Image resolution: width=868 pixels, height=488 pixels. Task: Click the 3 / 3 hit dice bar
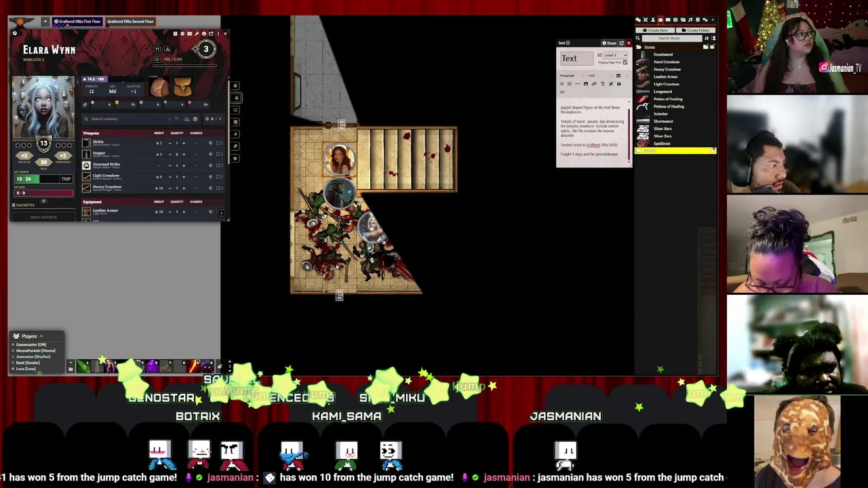coord(43,193)
